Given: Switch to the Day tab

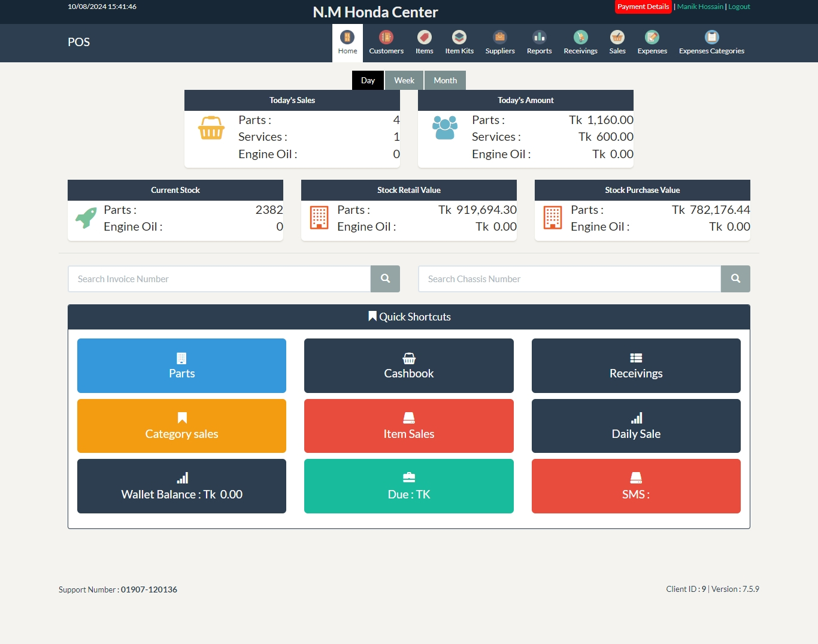Looking at the screenshot, I should click(368, 80).
